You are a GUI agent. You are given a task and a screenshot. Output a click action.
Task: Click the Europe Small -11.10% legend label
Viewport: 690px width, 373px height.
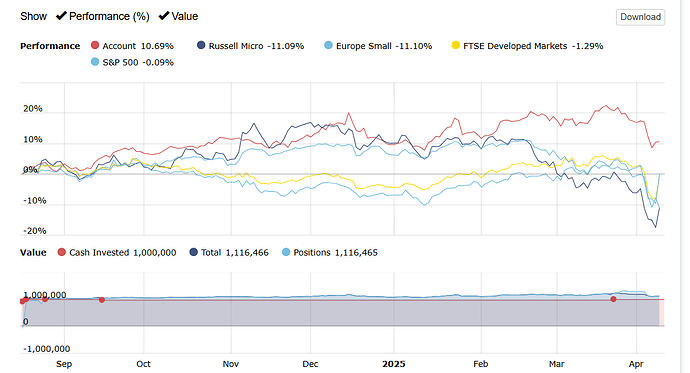click(384, 46)
